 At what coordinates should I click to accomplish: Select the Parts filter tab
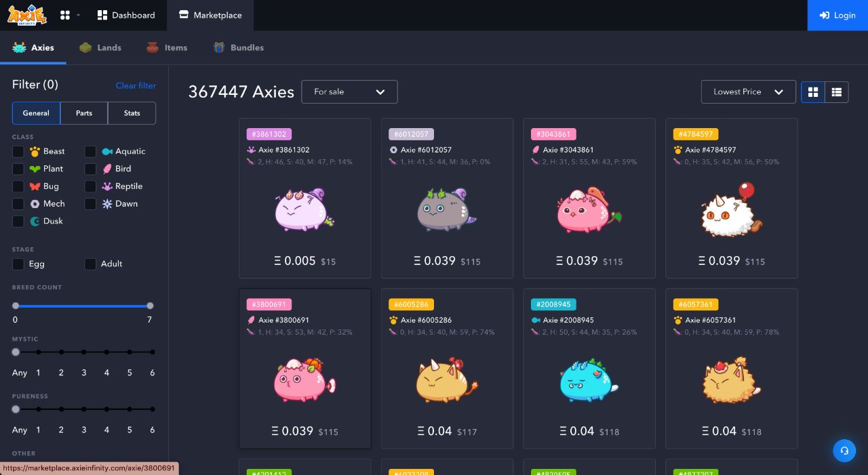tap(84, 113)
